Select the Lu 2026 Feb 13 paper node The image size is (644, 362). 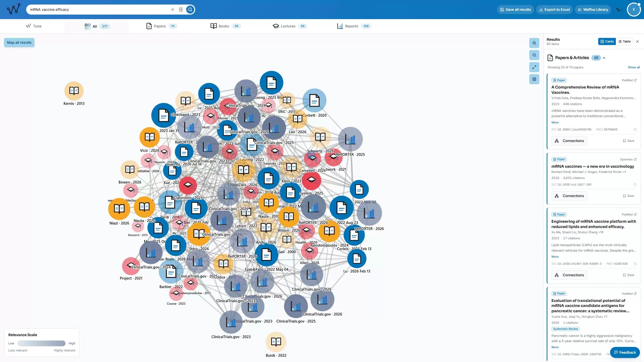(357, 258)
